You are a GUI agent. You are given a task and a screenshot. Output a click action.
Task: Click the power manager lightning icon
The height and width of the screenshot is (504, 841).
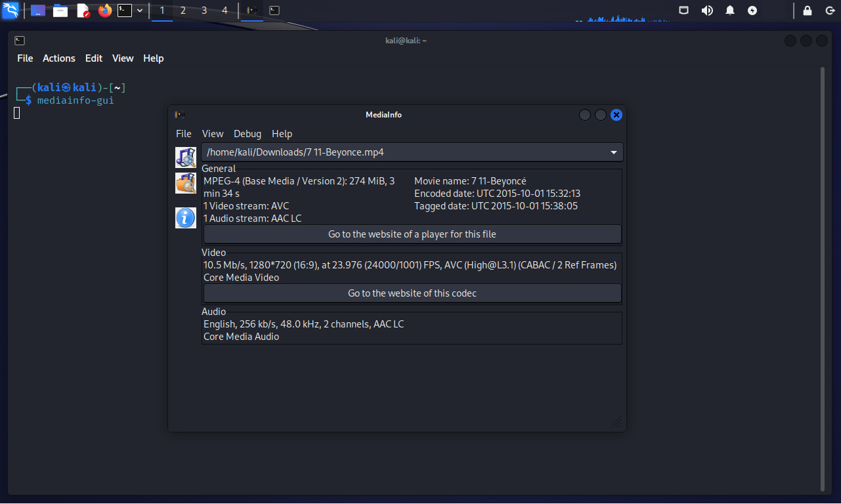click(752, 10)
